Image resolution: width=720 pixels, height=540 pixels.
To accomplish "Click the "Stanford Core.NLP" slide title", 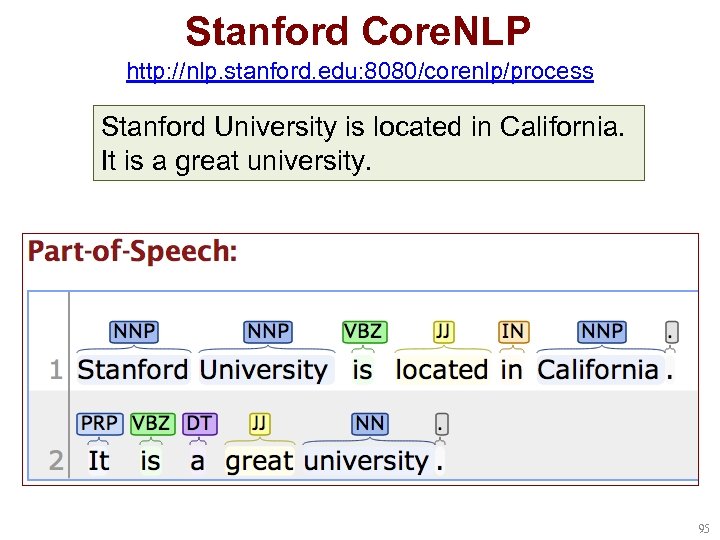I will 358,32.
